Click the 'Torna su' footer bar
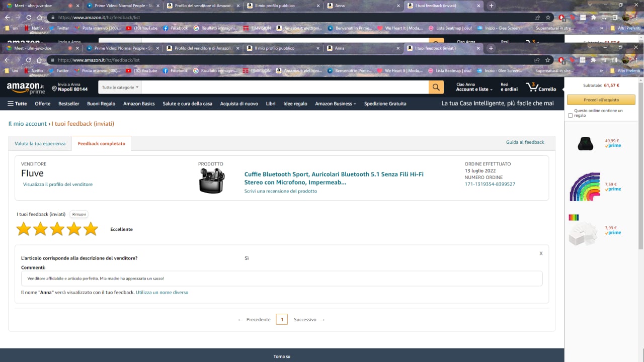The width and height of the screenshot is (644, 362). (x=282, y=356)
